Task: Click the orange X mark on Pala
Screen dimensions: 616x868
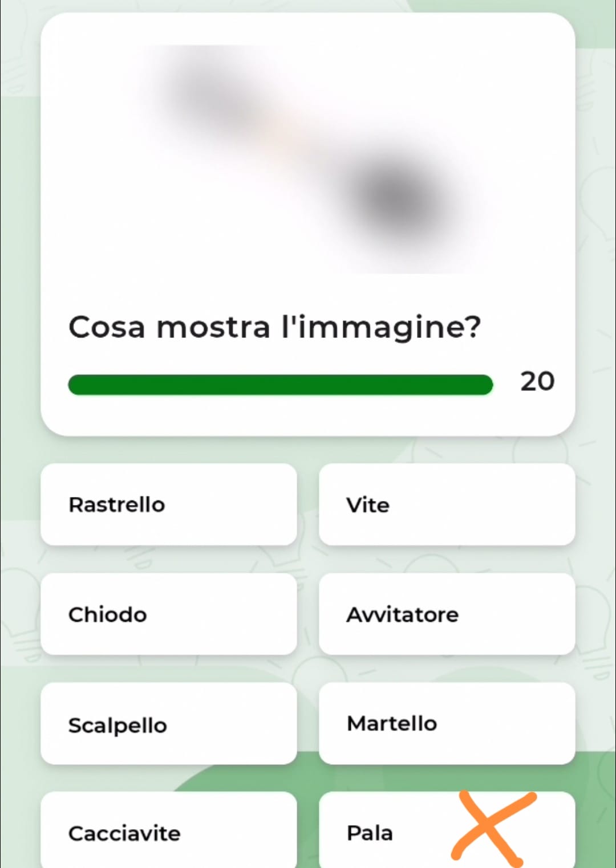Action: click(492, 828)
